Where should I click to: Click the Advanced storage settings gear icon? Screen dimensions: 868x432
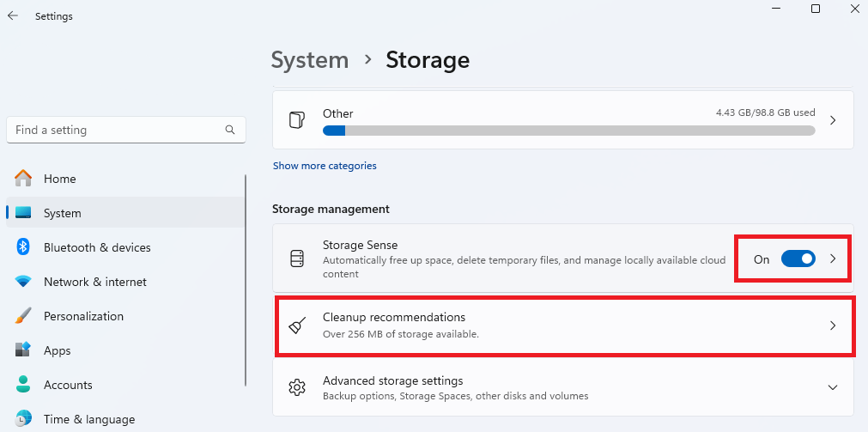point(297,387)
